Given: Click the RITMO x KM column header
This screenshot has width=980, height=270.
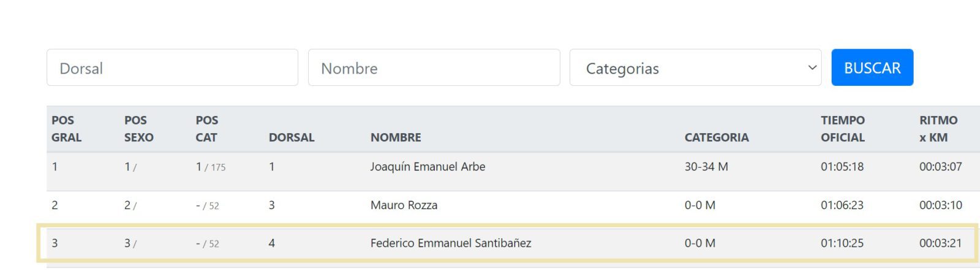Looking at the screenshot, I should 938,129.
